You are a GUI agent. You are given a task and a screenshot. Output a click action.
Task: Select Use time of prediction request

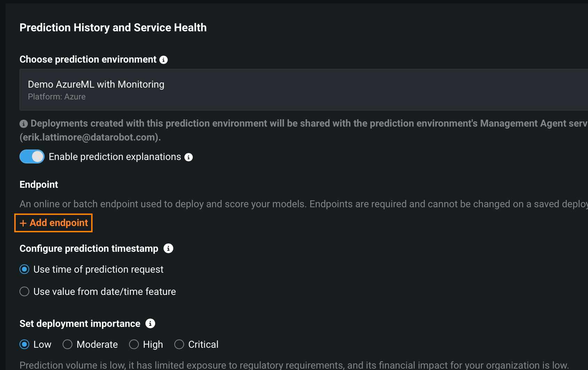[x=24, y=270]
